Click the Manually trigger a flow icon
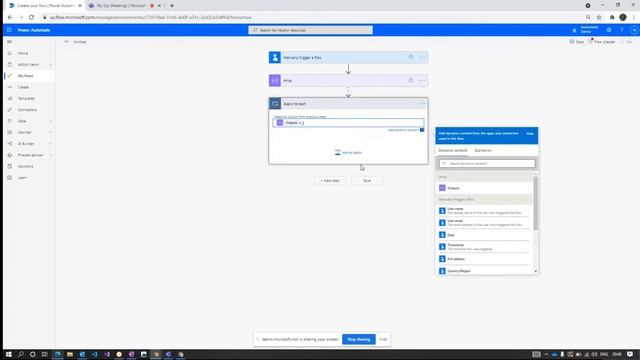 pos(275,58)
